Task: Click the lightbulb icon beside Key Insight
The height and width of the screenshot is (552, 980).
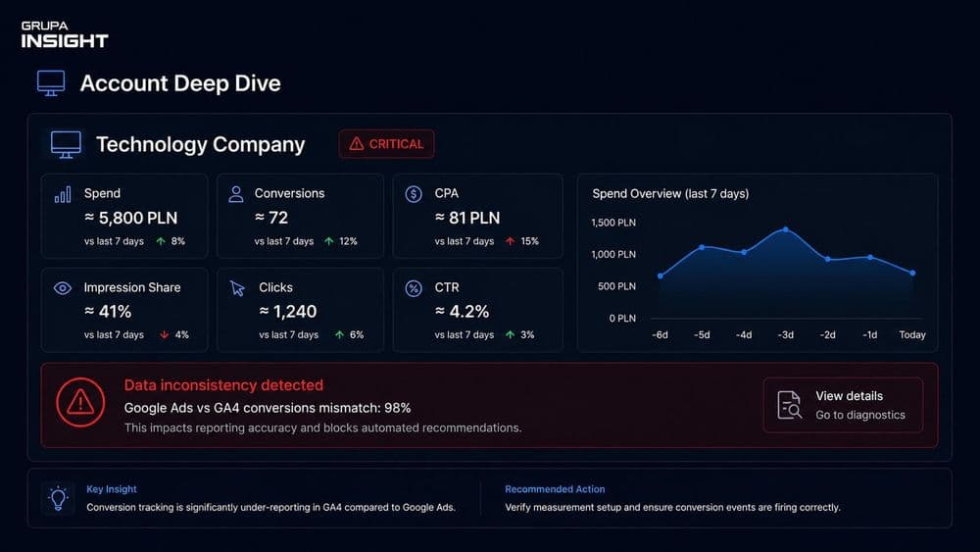Action: point(58,498)
